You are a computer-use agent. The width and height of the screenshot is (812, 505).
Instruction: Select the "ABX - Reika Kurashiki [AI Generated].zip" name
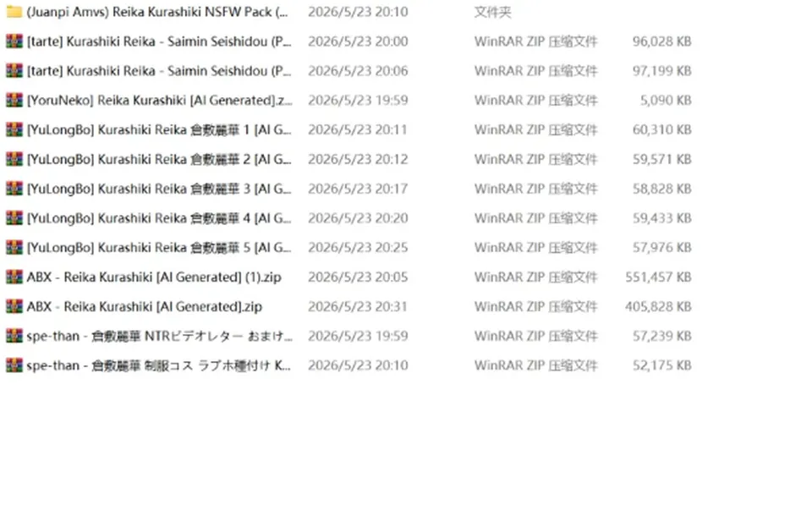tap(145, 306)
